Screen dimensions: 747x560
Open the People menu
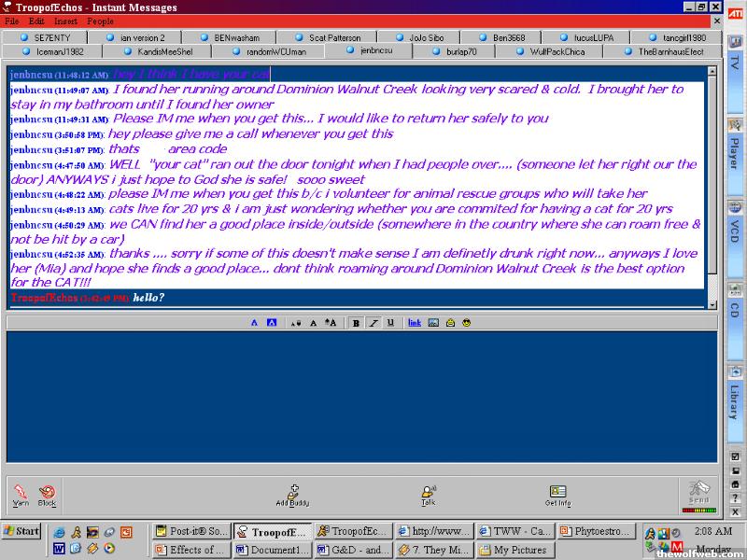(100, 21)
